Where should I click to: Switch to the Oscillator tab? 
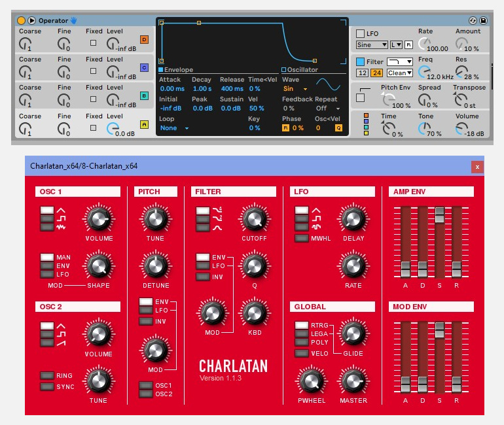tap(300, 70)
